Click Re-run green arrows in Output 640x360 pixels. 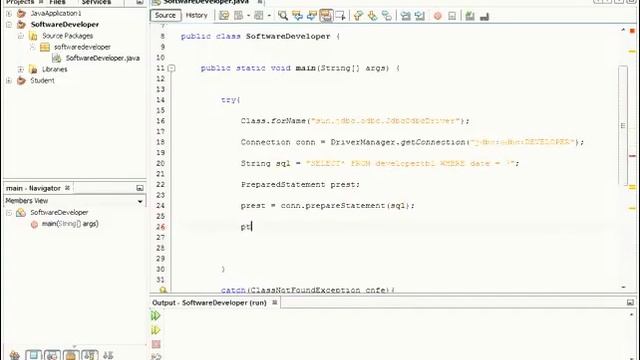(x=156, y=316)
